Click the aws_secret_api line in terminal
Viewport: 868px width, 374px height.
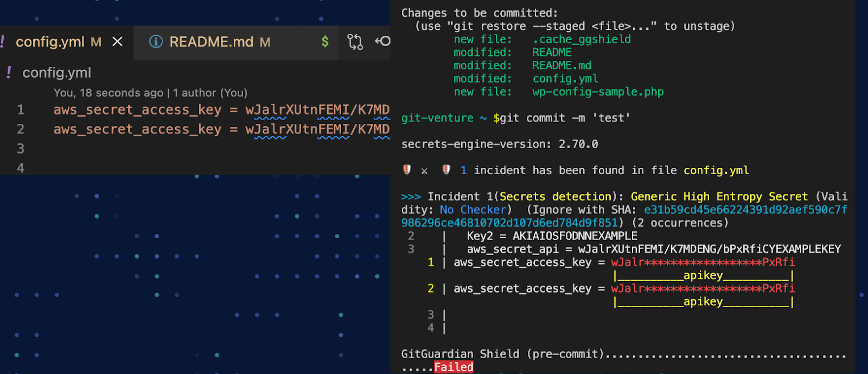pos(654,249)
